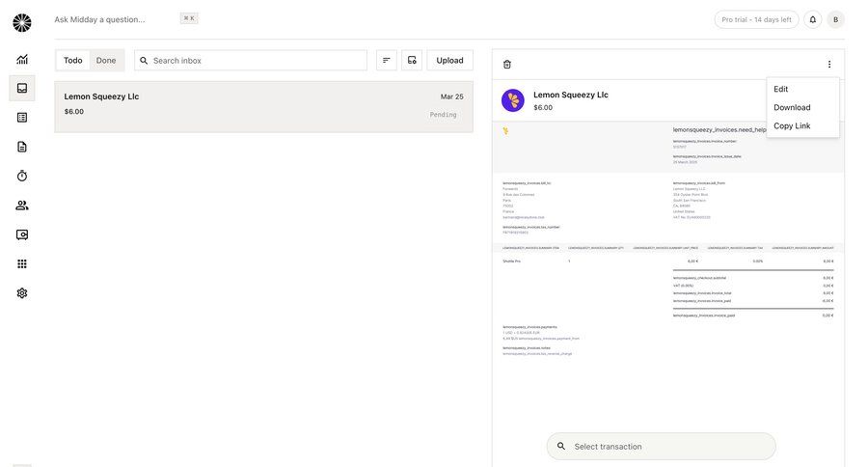Focus the Search inbox field
This screenshot has width=868, height=467.
click(251, 61)
